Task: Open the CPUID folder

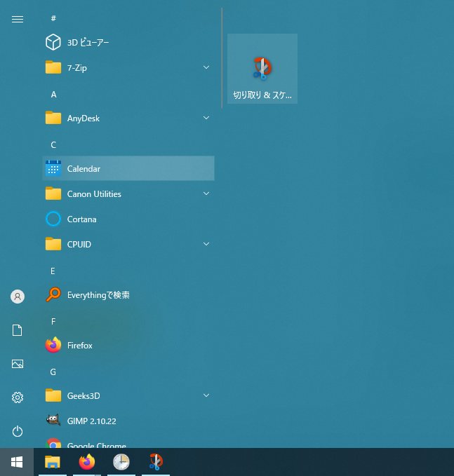Action: tap(128, 244)
